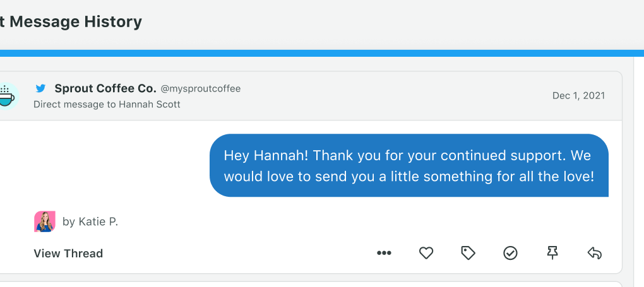Viewport: 644px width, 287px height.
Task: Select the blue Hey Hannah message bubble
Action: tap(408, 165)
